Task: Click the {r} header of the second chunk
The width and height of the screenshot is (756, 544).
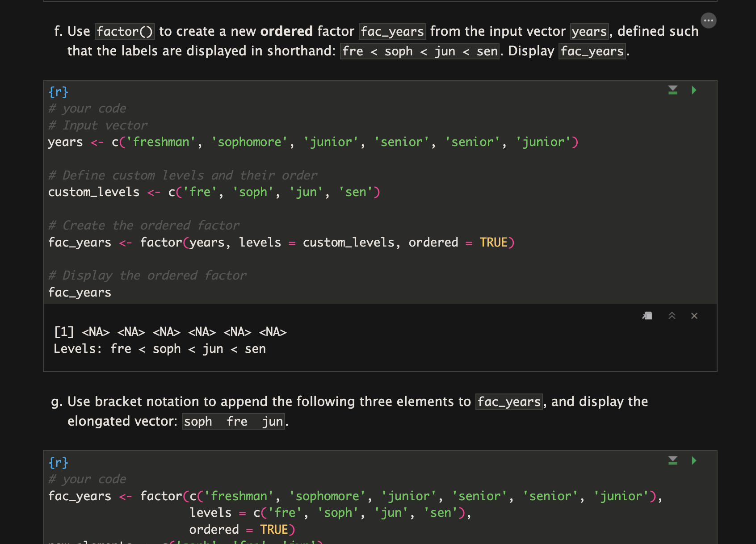Action: [x=58, y=463]
